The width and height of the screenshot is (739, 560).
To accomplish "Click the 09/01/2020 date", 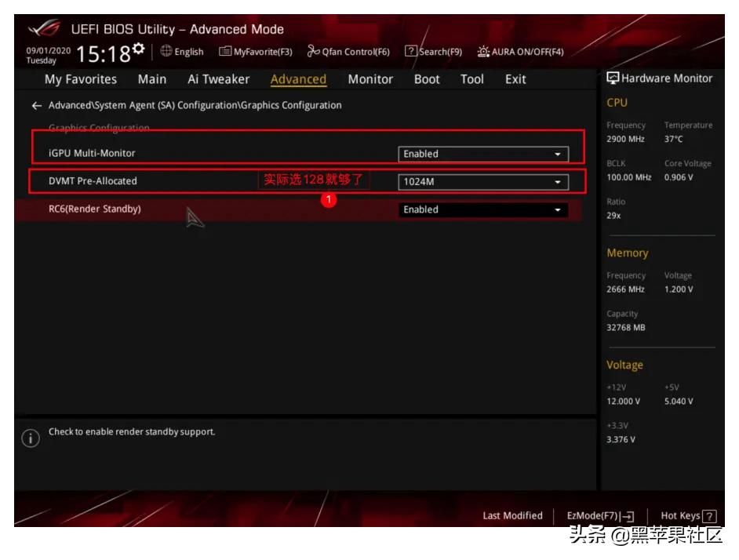I will tap(49, 50).
